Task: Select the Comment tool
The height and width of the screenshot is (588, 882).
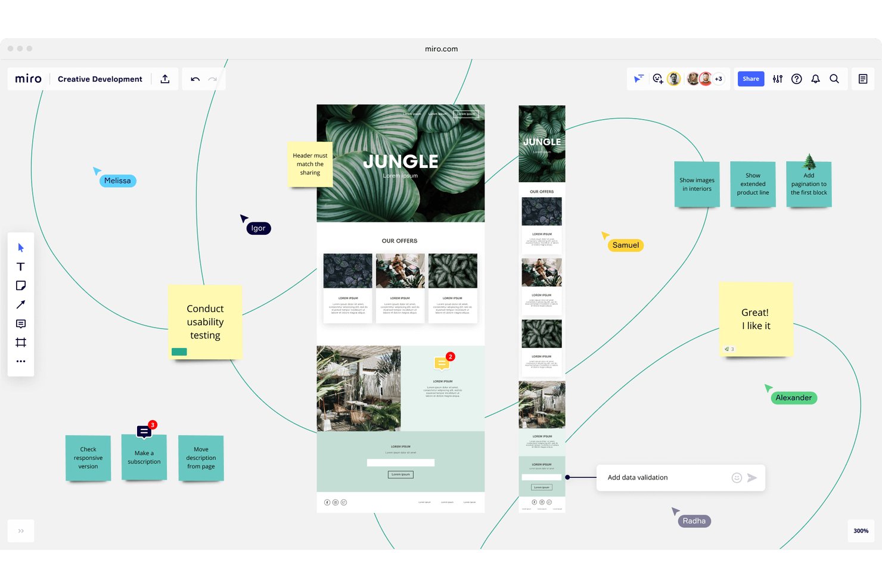Action: point(21,323)
